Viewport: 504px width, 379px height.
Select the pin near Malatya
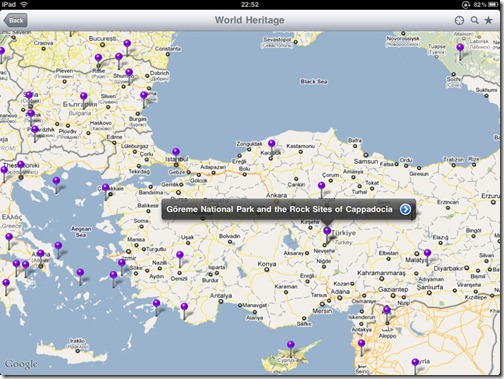pyautogui.click(x=427, y=257)
